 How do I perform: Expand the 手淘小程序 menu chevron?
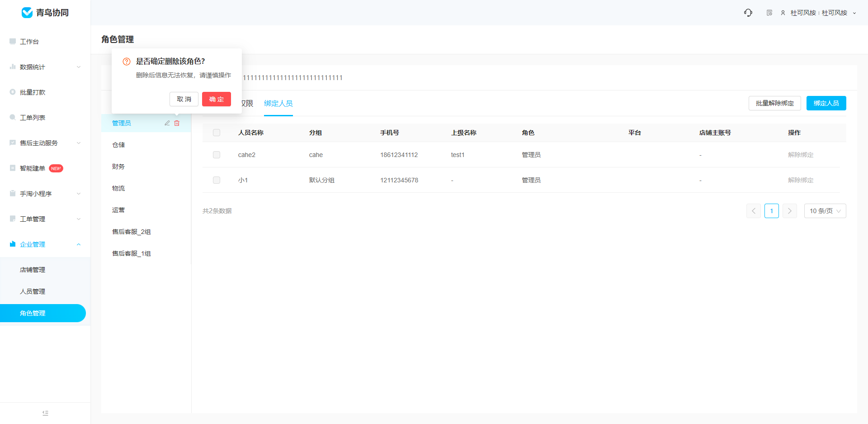pyautogui.click(x=79, y=194)
